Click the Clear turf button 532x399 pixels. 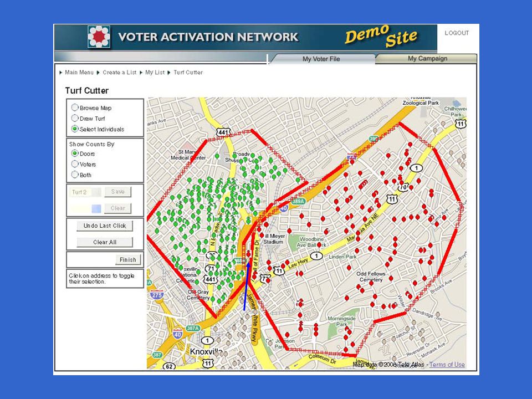(x=117, y=208)
